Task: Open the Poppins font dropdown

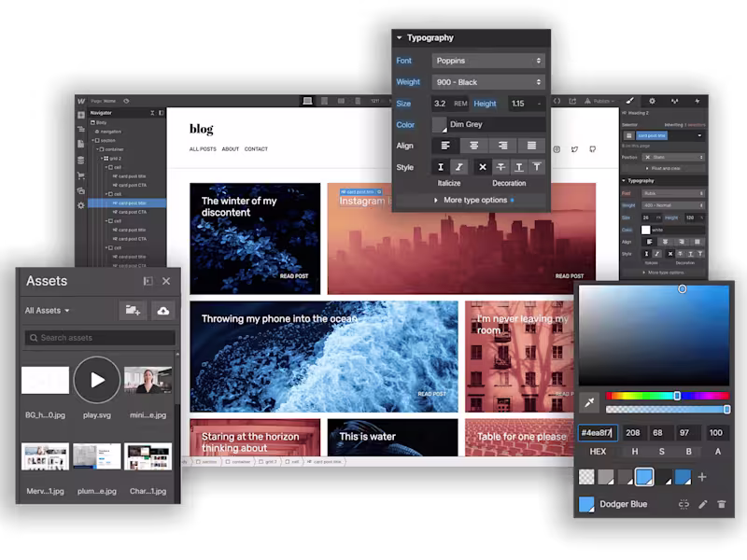Action: click(x=487, y=61)
